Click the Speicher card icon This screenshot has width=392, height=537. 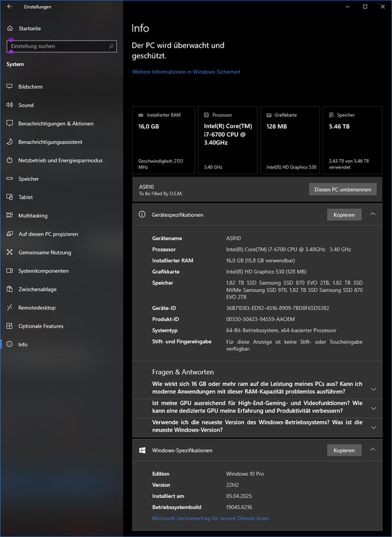coord(331,115)
